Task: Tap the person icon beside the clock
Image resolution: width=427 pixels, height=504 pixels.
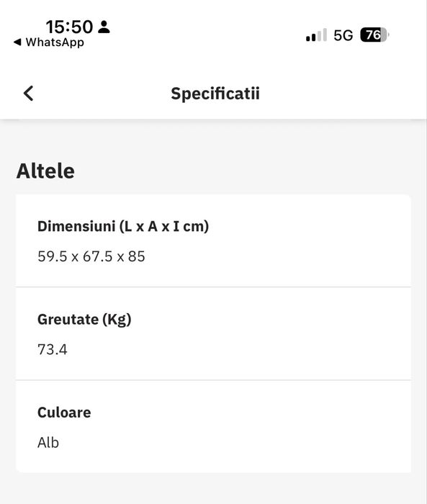Action: point(104,27)
